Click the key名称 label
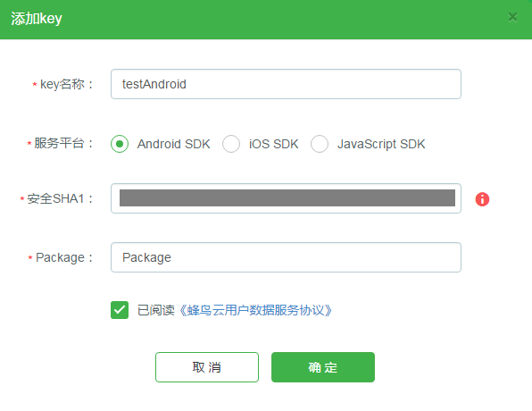Viewport: 532px width, 411px height. 66,84
